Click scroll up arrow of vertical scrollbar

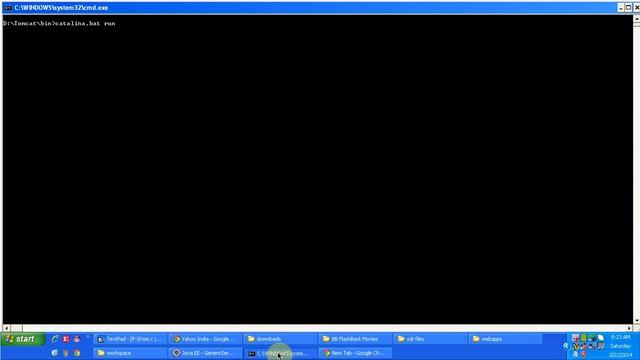[636, 19]
